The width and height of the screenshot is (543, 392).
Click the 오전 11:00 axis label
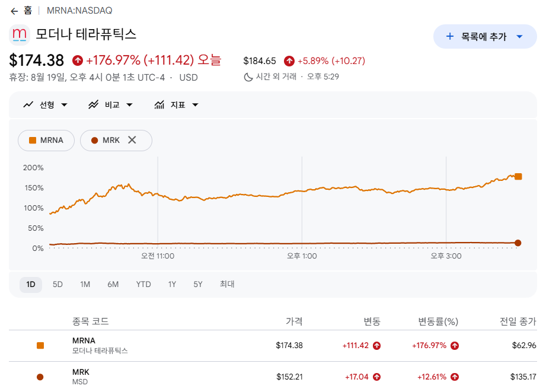tap(158, 256)
